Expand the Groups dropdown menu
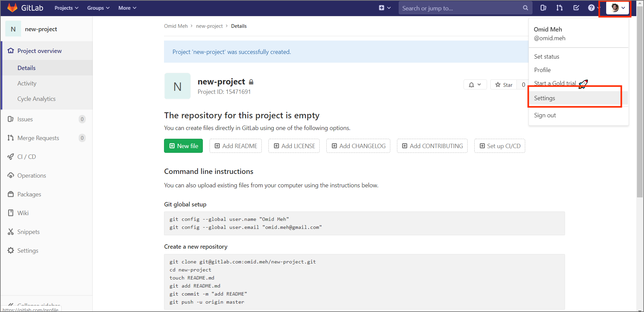The image size is (644, 312). 98,8
